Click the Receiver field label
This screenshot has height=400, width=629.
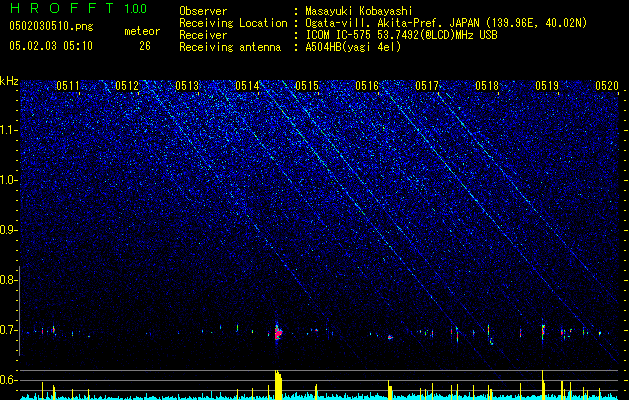click(203, 35)
